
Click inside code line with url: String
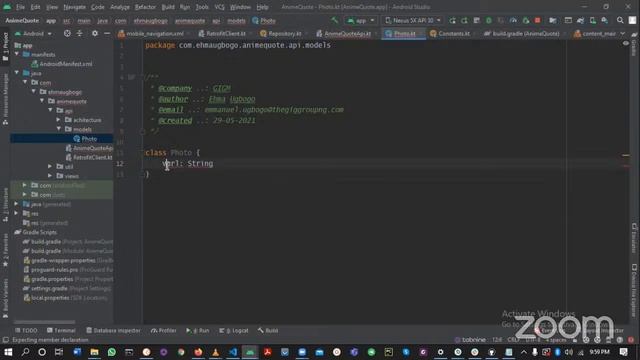pos(188,164)
